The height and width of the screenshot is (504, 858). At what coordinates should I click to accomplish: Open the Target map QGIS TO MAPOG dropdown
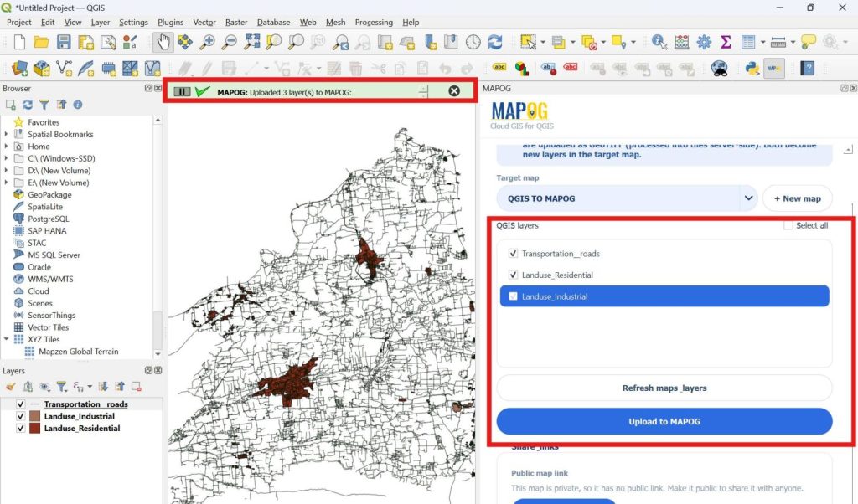click(627, 198)
